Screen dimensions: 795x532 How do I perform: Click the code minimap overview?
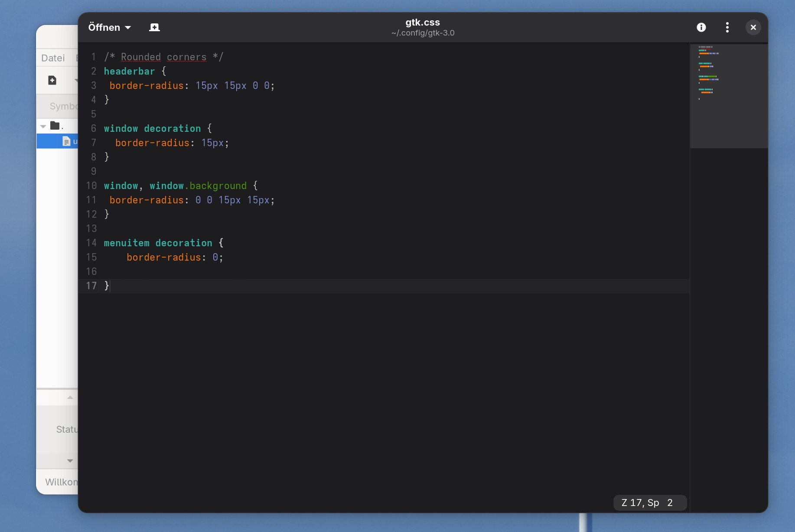click(728, 95)
